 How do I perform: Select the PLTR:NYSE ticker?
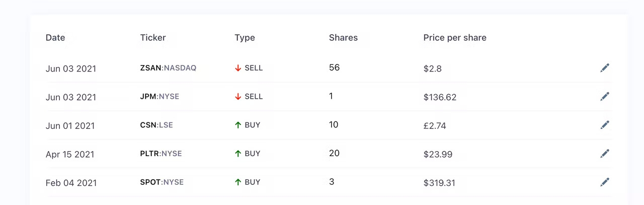pyautogui.click(x=161, y=154)
